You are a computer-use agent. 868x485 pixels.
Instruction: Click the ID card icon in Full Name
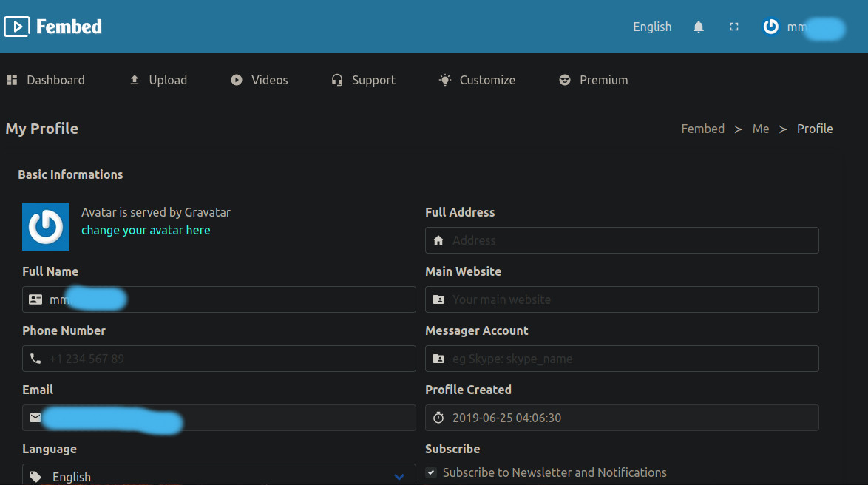coord(35,299)
